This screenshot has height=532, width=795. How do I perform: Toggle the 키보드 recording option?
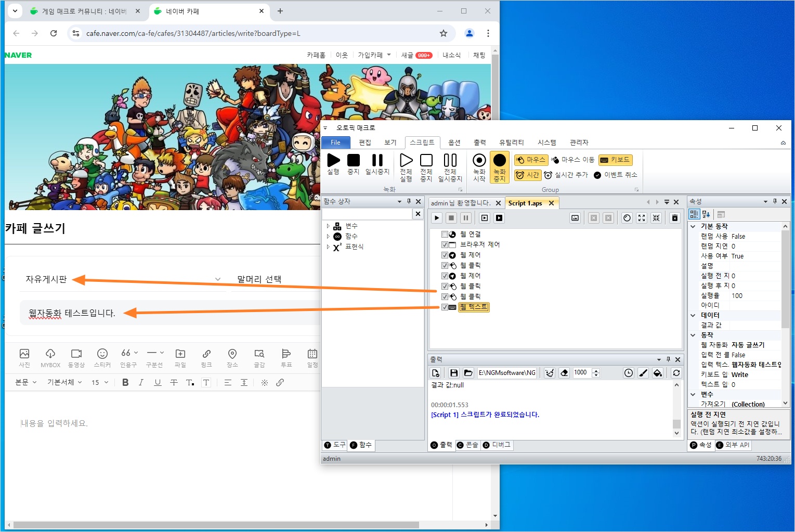point(615,160)
